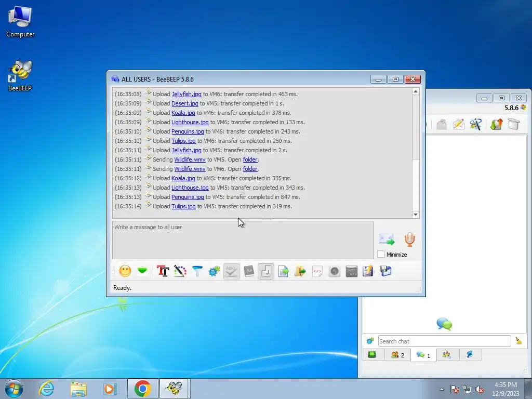Switch to the green screen tab
Image resolution: width=532 pixels, height=399 pixels.
pyautogui.click(x=372, y=355)
